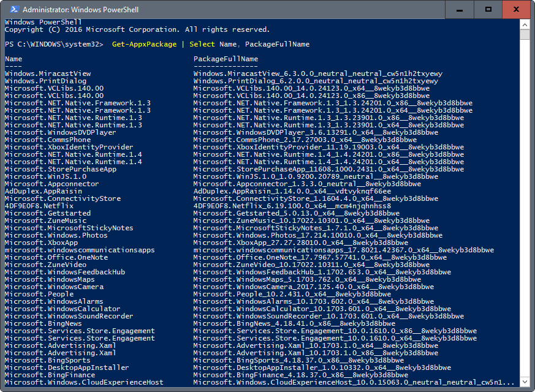Click the PackageFullName column header

226,59
